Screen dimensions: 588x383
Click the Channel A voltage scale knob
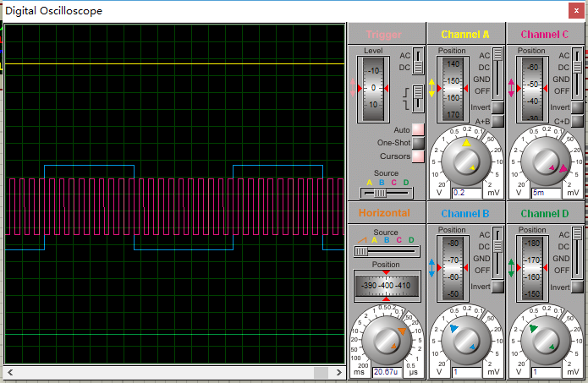[466, 161]
